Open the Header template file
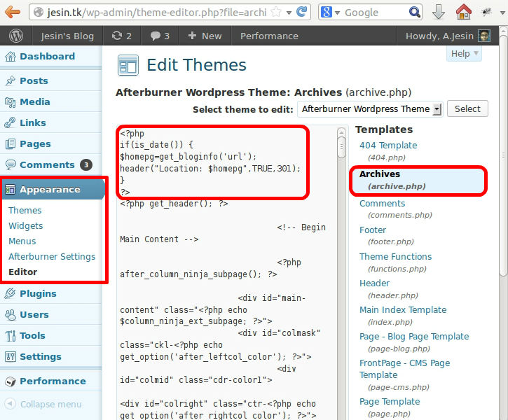The height and width of the screenshot is (420, 508). [x=374, y=283]
